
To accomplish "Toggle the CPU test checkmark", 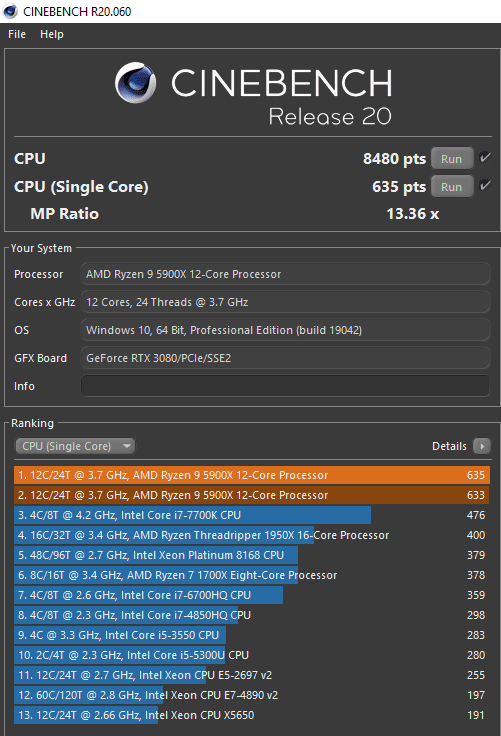I will (x=485, y=158).
